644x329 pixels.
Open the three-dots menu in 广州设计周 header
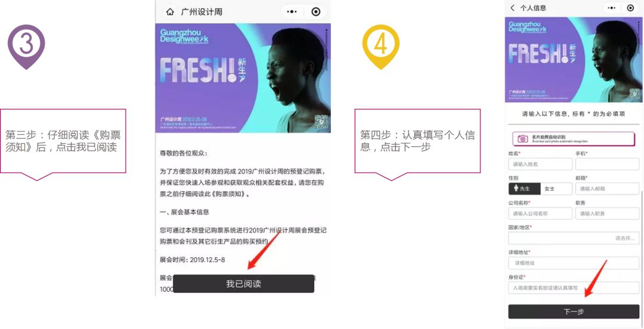[x=292, y=12]
